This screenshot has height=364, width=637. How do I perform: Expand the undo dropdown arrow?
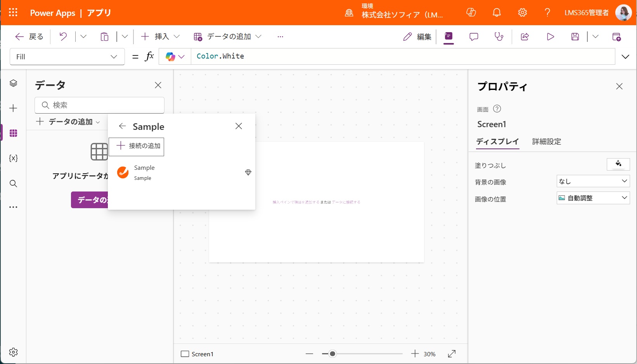[83, 36]
